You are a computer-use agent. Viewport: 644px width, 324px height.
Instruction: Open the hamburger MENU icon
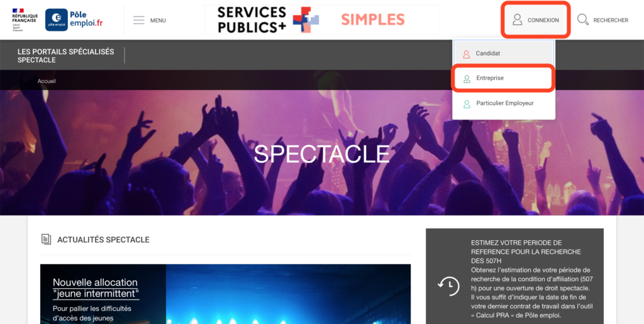coord(139,20)
